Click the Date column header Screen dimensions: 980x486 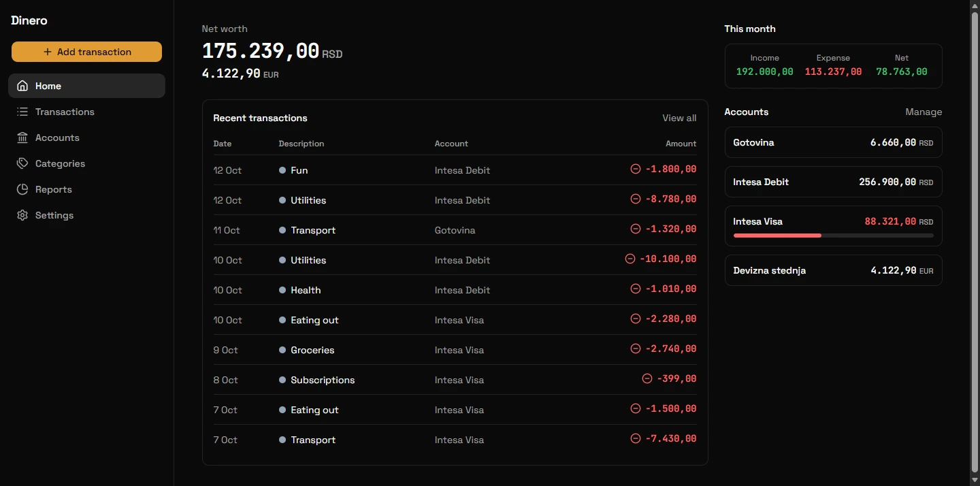(x=223, y=144)
